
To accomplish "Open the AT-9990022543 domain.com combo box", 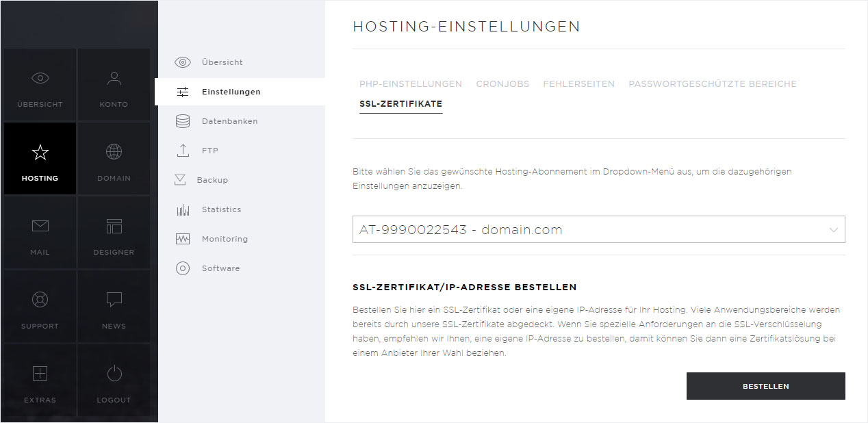I will (x=598, y=230).
